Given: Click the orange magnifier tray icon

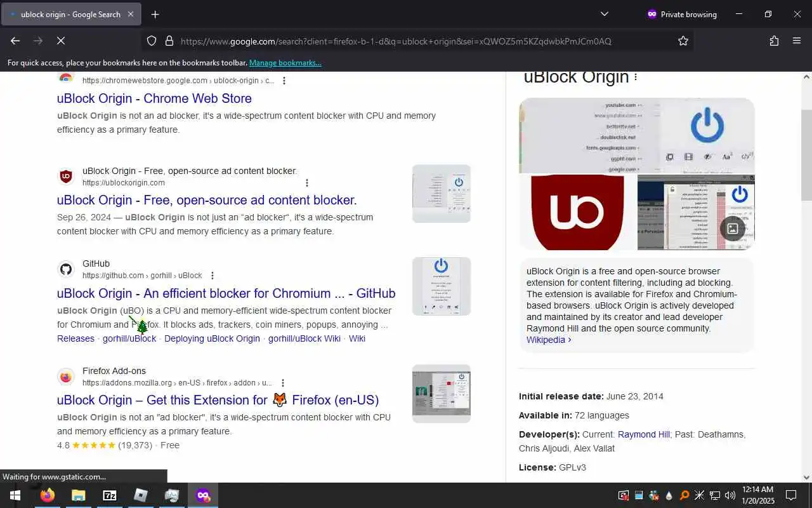Looking at the screenshot, I should click(684, 495).
